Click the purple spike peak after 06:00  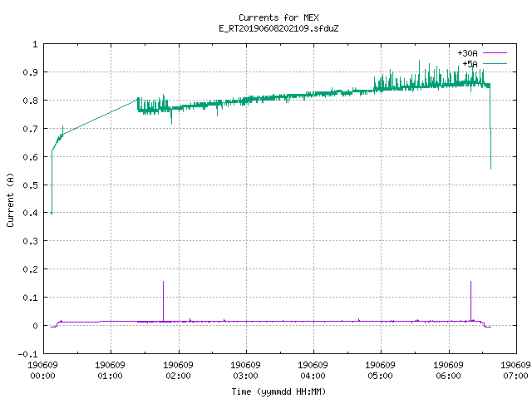pos(470,282)
